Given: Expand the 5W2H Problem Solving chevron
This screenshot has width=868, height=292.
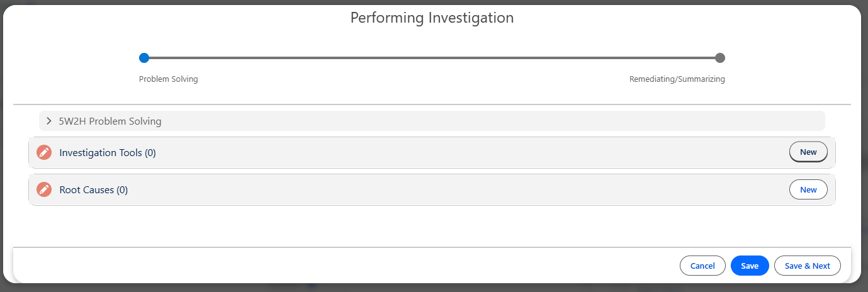Looking at the screenshot, I should pos(49,121).
